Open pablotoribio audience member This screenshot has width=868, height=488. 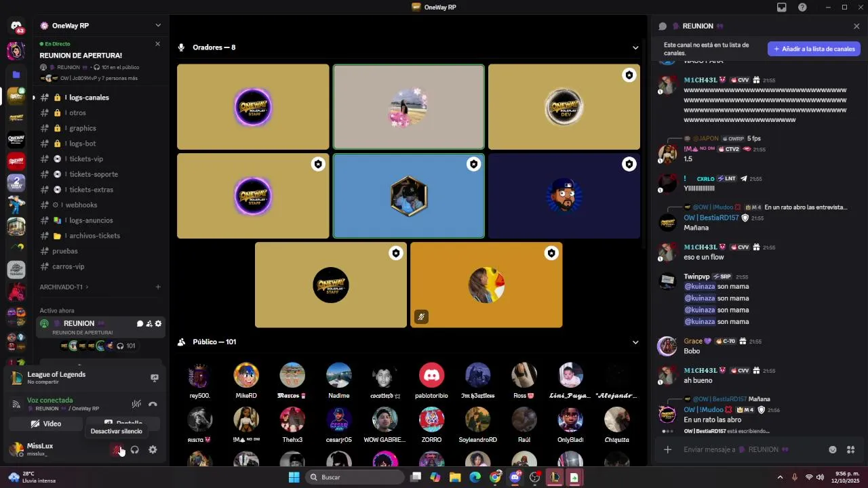point(431,381)
